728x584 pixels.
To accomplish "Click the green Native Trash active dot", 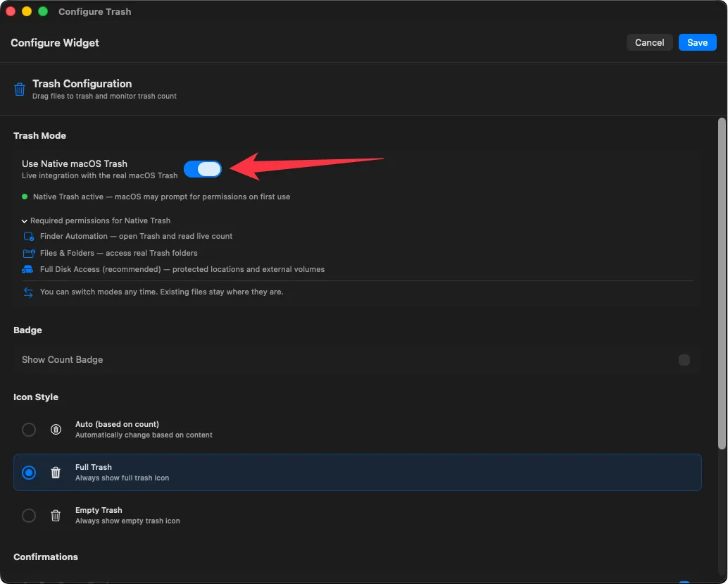I will click(25, 197).
